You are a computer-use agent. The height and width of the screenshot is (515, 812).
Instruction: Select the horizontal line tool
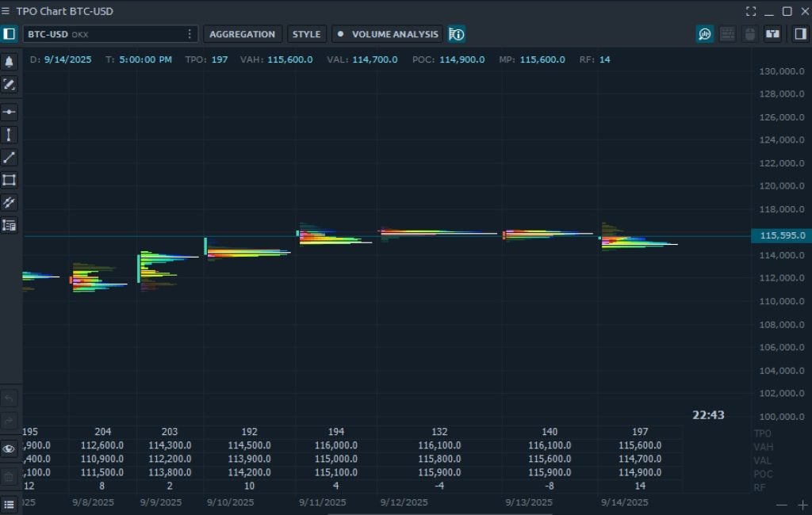click(10, 112)
